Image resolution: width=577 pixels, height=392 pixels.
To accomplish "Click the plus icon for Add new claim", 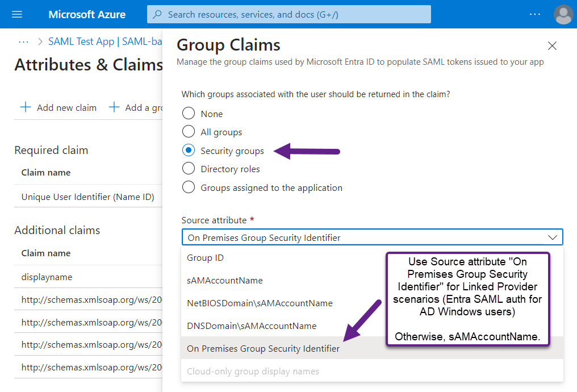I will (26, 107).
